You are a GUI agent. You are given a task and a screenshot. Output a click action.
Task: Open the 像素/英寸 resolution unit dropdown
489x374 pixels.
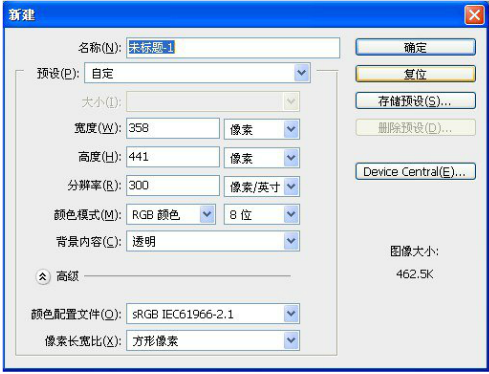tap(262, 186)
